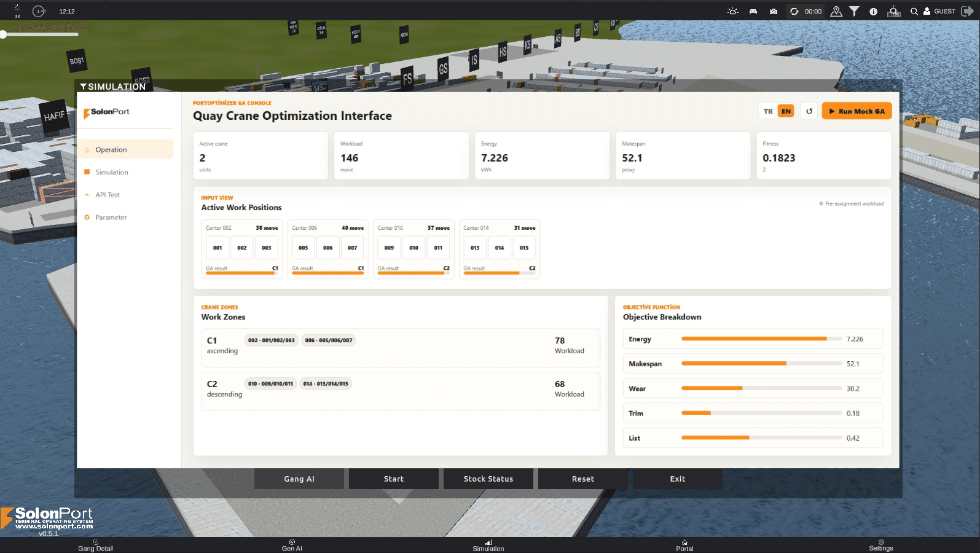Open Settings in the bottom bar
The height and width of the screenshot is (553, 980).
click(x=881, y=545)
